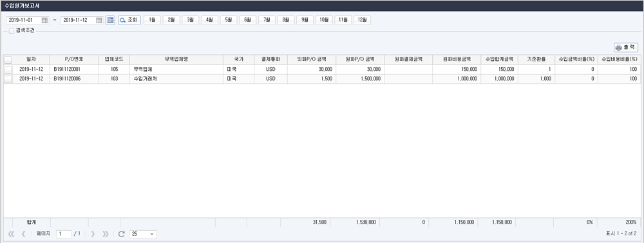Click the blue period calendar icon beside the end date

(x=110, y=21)
